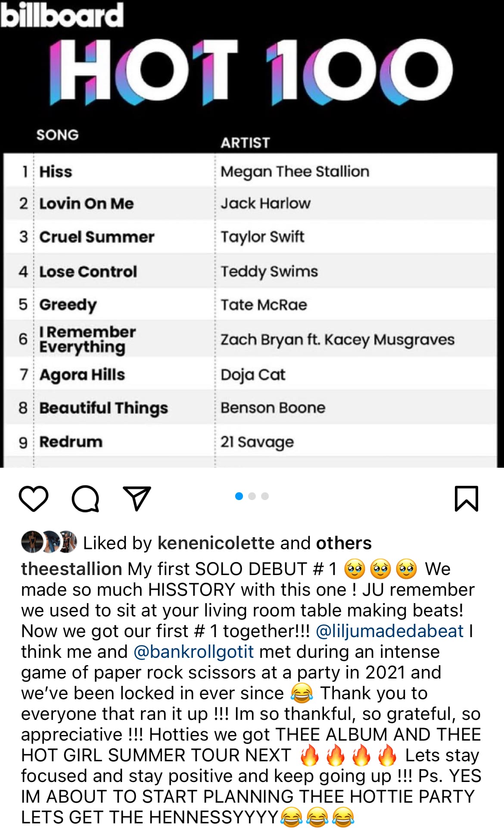Open the theestallion username in the caption
The width and height of the screenshot is (504, 835).
(72, 569)
